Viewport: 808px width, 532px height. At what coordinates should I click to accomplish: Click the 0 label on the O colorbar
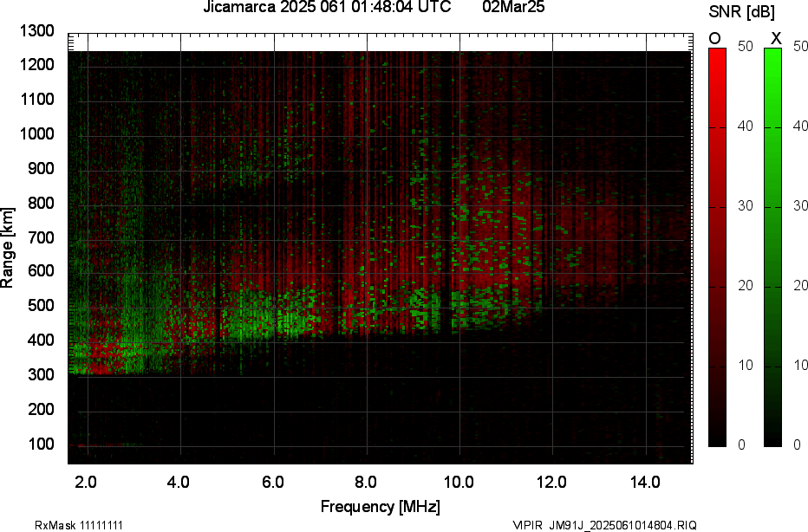(x=741, y=445)
